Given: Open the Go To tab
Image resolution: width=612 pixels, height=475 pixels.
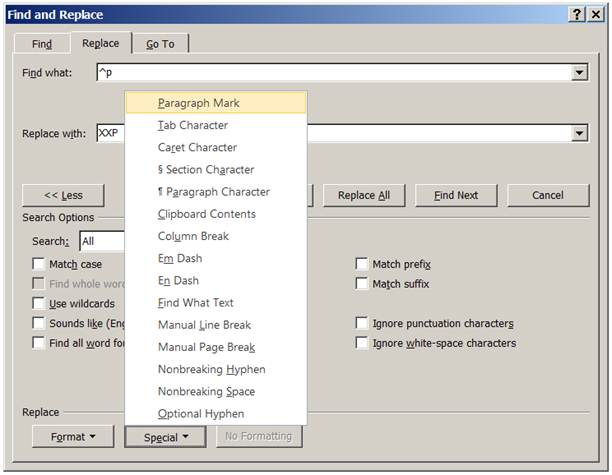Looking at the screenshot, I should click(x=159, y=44).
